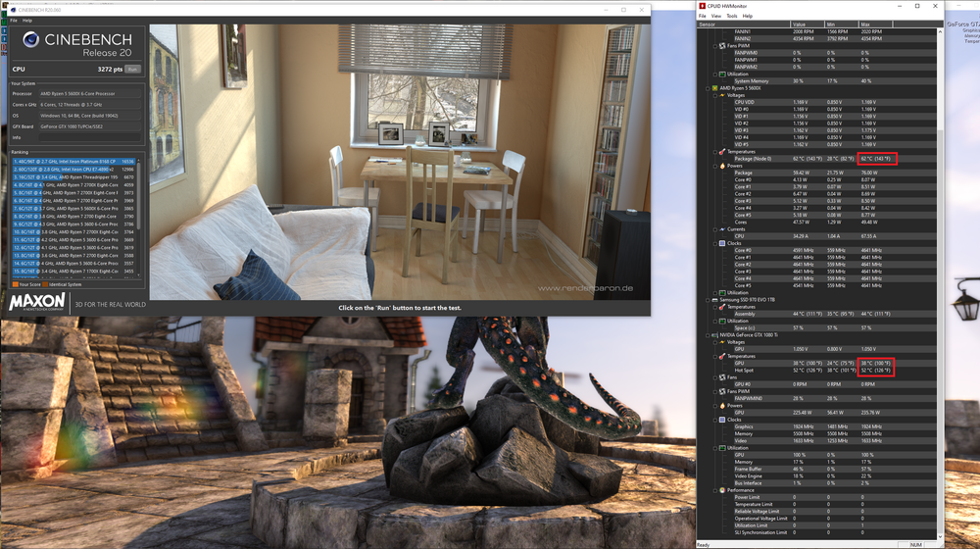Click the Run button next to CPU score

point(132,69)
